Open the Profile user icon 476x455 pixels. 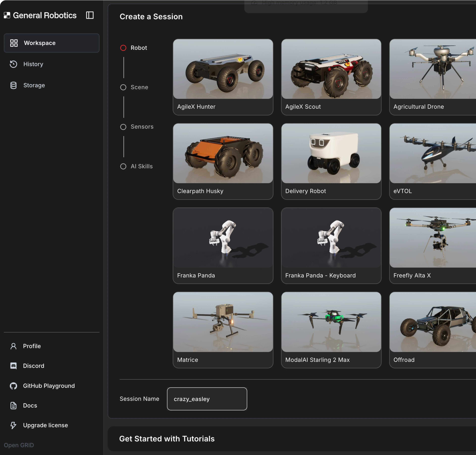[x=13, y=346]
